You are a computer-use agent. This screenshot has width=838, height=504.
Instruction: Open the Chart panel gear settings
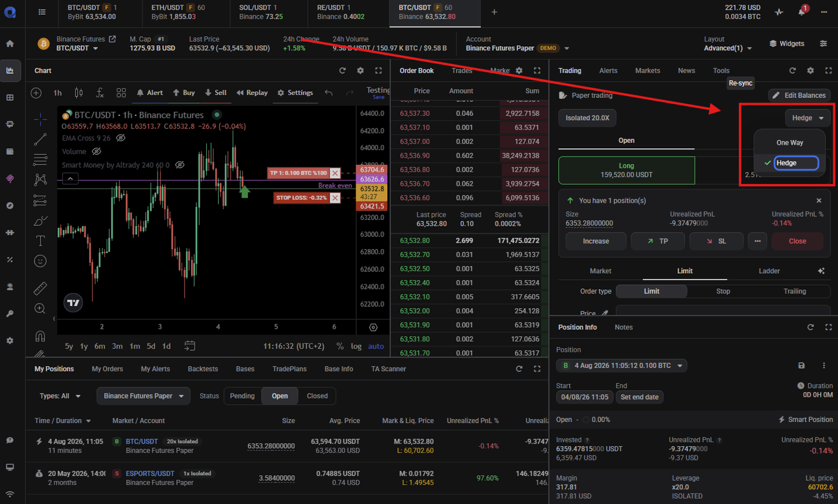pyautogui.click(x=360, y=70)
